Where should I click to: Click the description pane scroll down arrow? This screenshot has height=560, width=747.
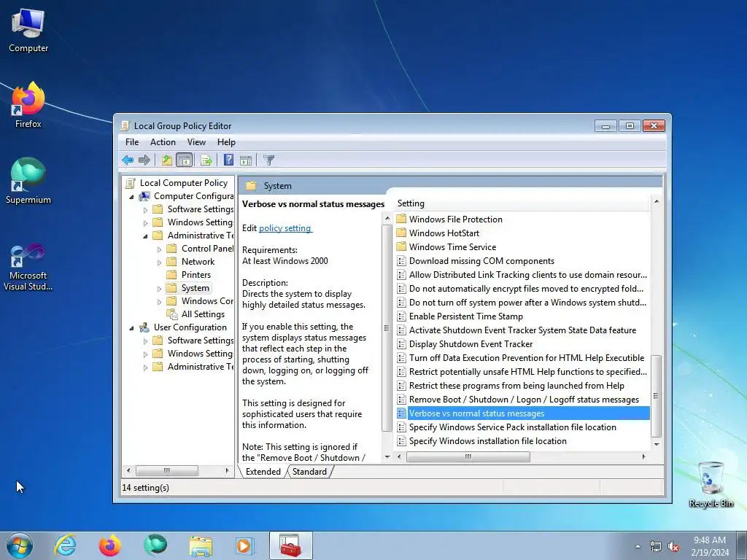pyautogui.click(x=387, y=457)
